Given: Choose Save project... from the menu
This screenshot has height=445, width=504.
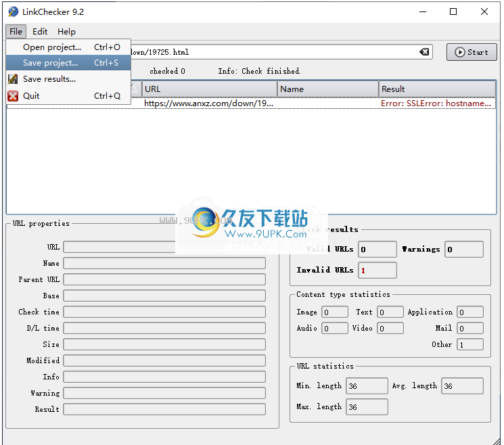Looking at the screenshot, I should click(x=68, y=63).
